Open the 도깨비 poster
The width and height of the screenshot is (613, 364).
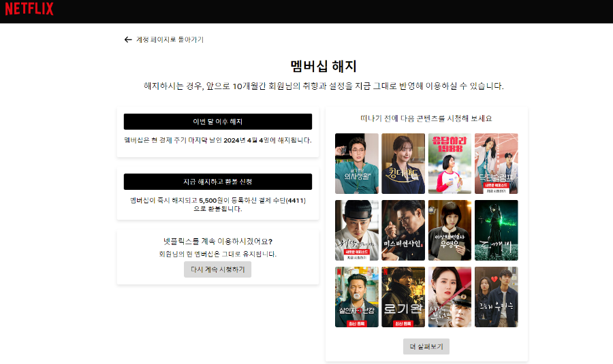(496, 231)
